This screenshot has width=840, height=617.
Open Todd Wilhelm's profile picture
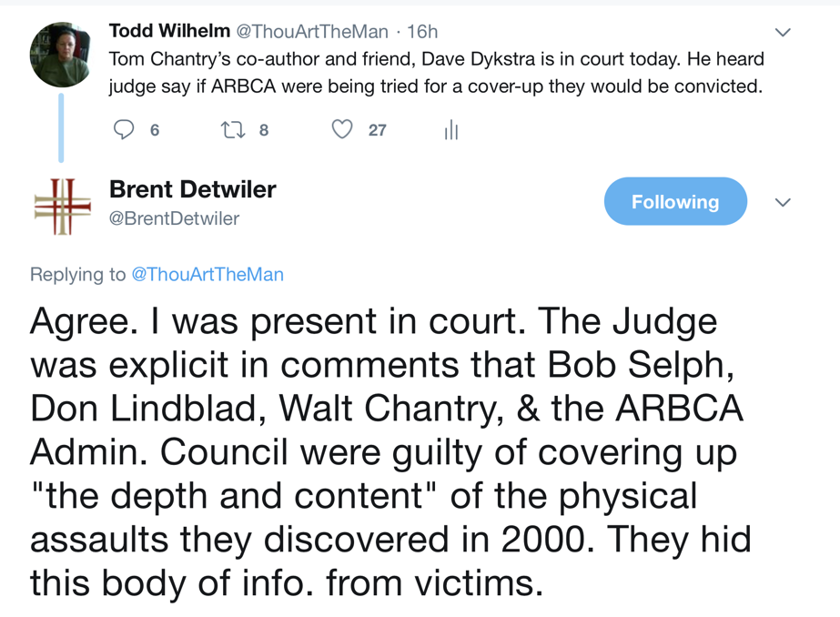point(62,55)
